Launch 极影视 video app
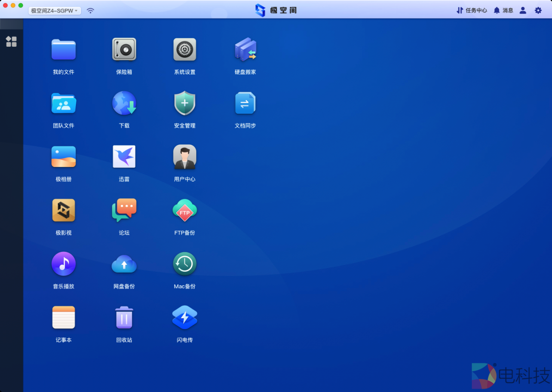 coord(63,210)
